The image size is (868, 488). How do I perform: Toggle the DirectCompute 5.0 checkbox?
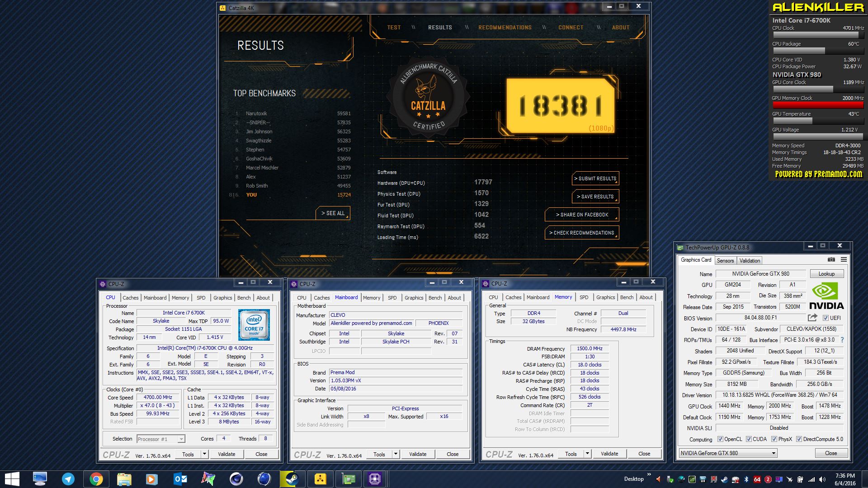tap(799, 439)
